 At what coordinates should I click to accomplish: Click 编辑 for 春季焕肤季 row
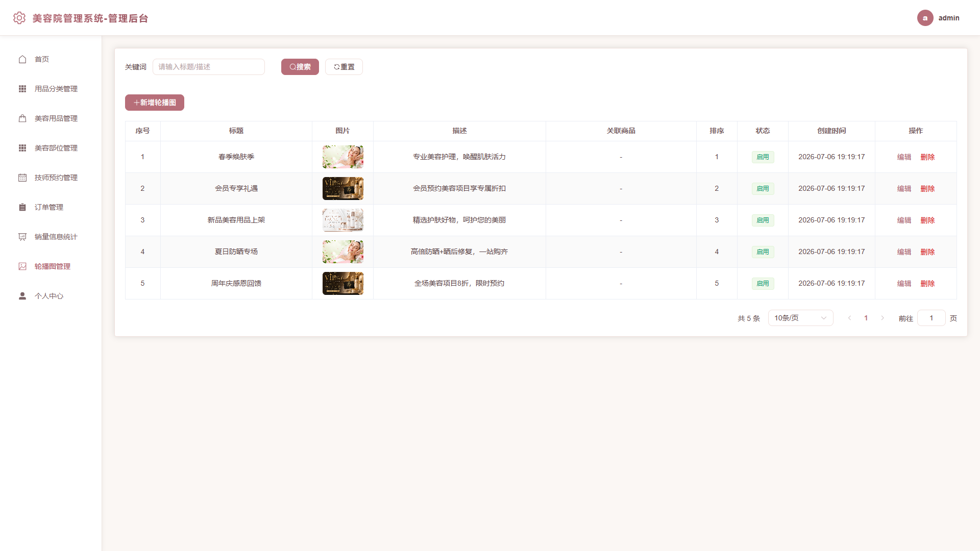[904, 157]
